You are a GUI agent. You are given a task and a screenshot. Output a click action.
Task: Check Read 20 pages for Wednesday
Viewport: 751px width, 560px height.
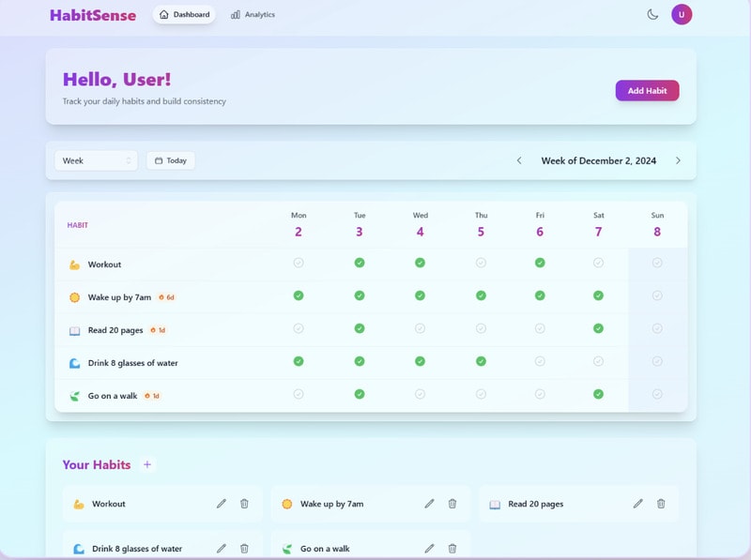point(420,328)
